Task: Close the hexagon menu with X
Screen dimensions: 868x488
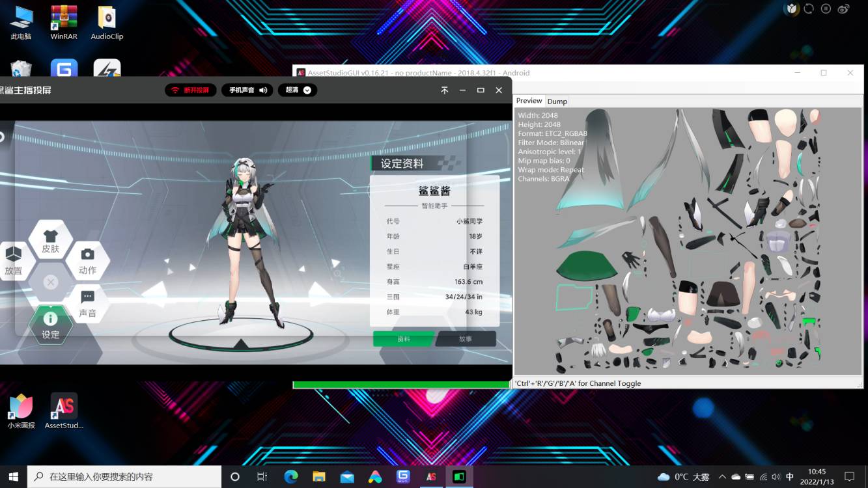Action: [x=51, y=282]
